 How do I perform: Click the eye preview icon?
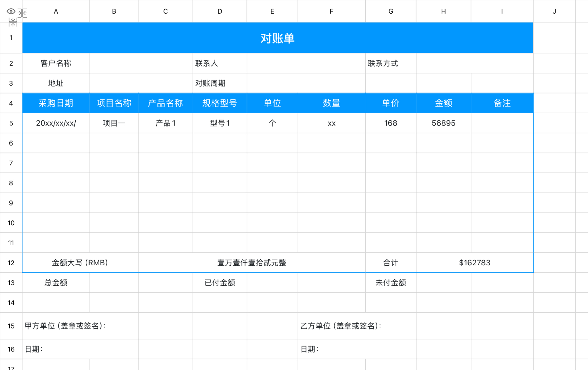(x=10, y=11)
